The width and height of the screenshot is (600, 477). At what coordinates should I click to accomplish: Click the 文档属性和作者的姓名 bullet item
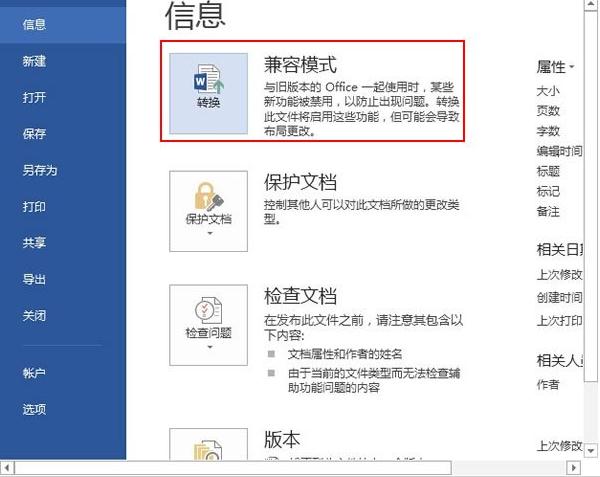coord(345,354)
